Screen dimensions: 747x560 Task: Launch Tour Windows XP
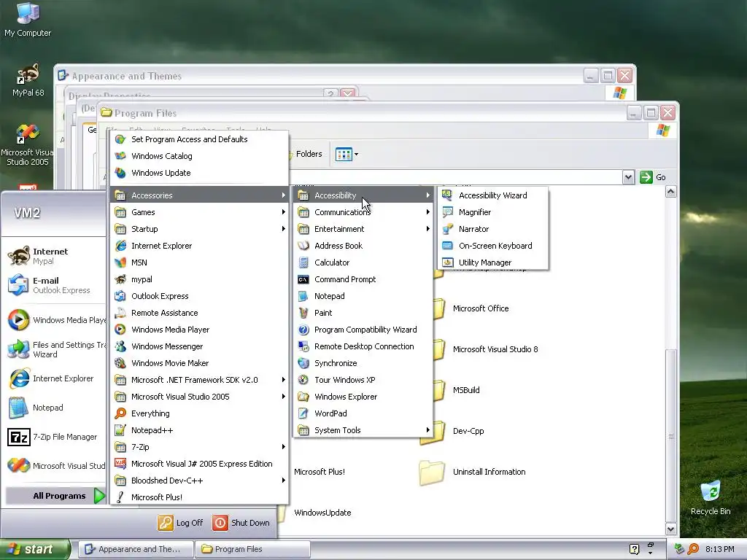tap(363, 380)
